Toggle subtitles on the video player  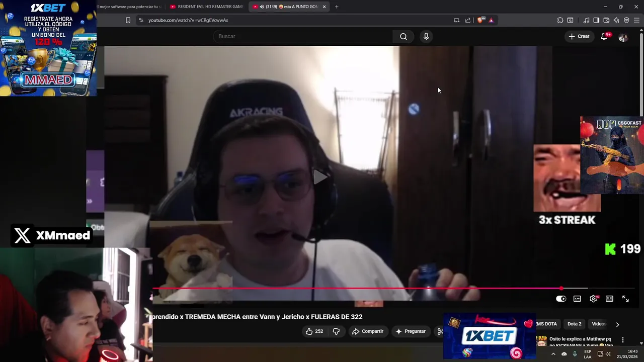[577, 299]
